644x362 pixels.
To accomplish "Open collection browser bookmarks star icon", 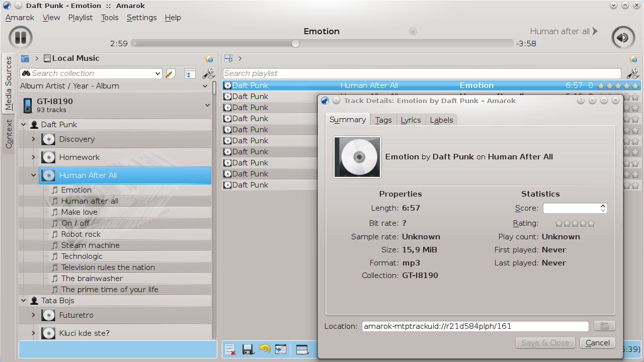I will pyautogui.click(x=209, y=59).
